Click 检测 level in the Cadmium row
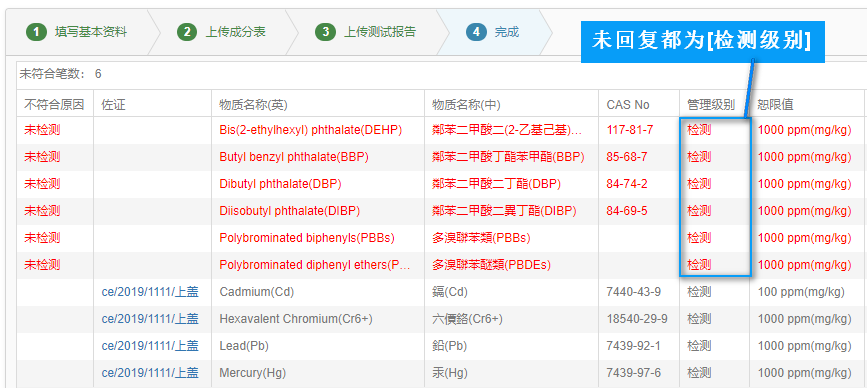This screenshot has height=388, width=867. [x=699, y=292]
